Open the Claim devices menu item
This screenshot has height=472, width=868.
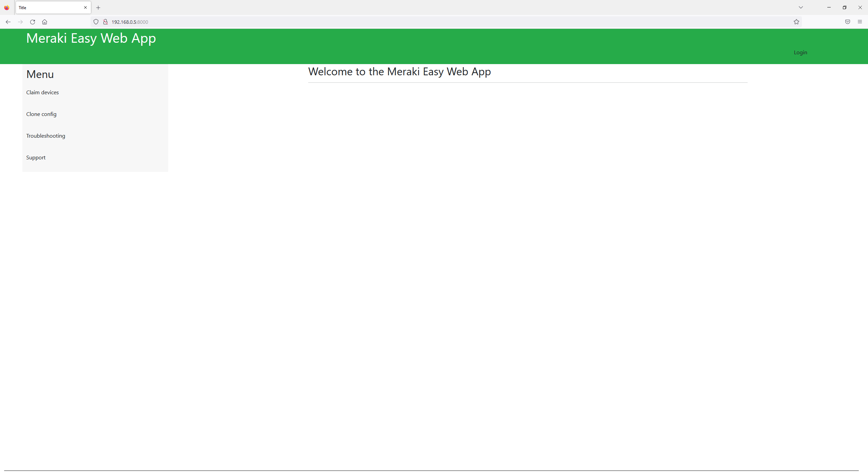tap(42, 92)
